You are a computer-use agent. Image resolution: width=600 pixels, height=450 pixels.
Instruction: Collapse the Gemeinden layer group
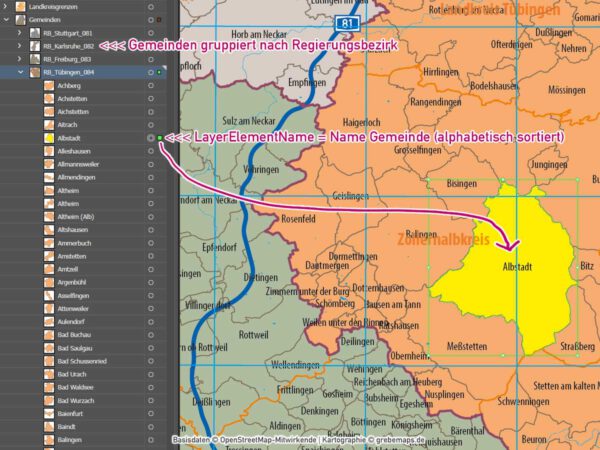pyautogui.click(x=6, y=20)
